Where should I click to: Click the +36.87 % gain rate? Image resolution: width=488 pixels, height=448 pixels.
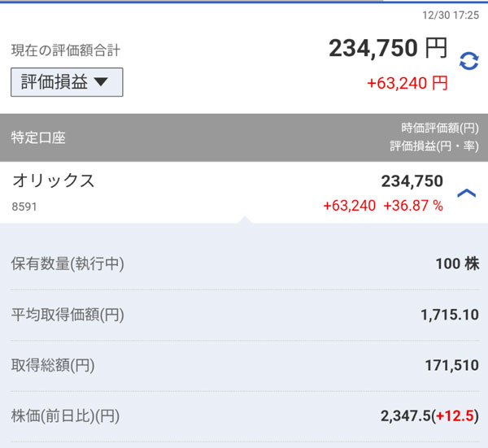(x=413, y=206)
